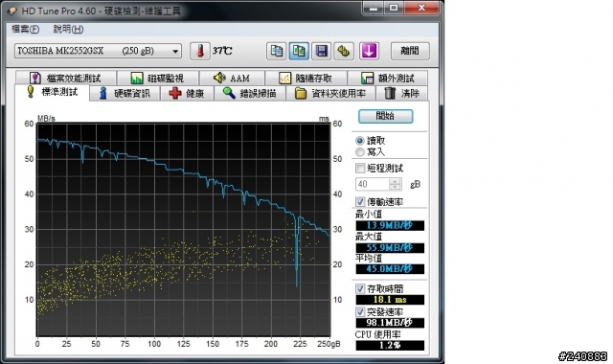Viewport: 613px width, 364px height.
Task: Enable the 短程測試 checkbox
Action: click(360, 169)
